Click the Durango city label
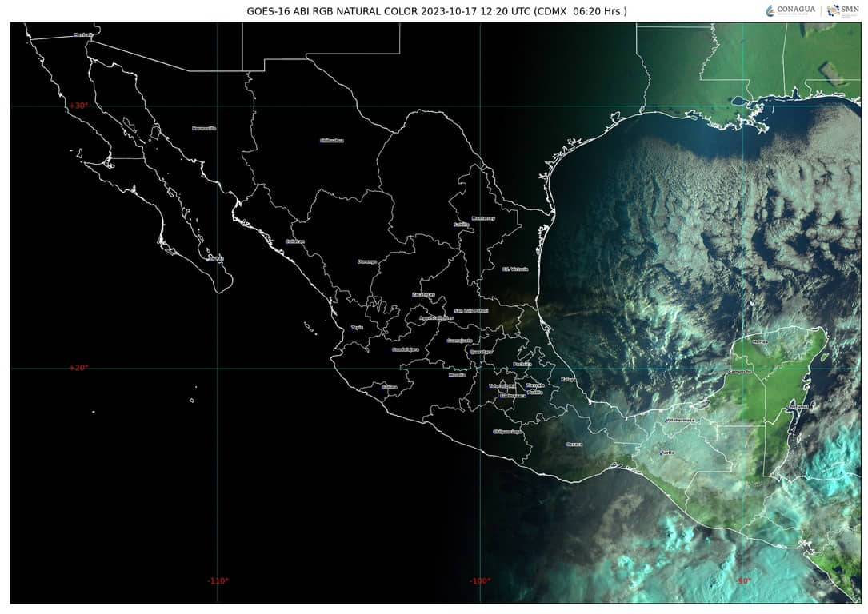868x614 pixels. (x=366, y=261)
